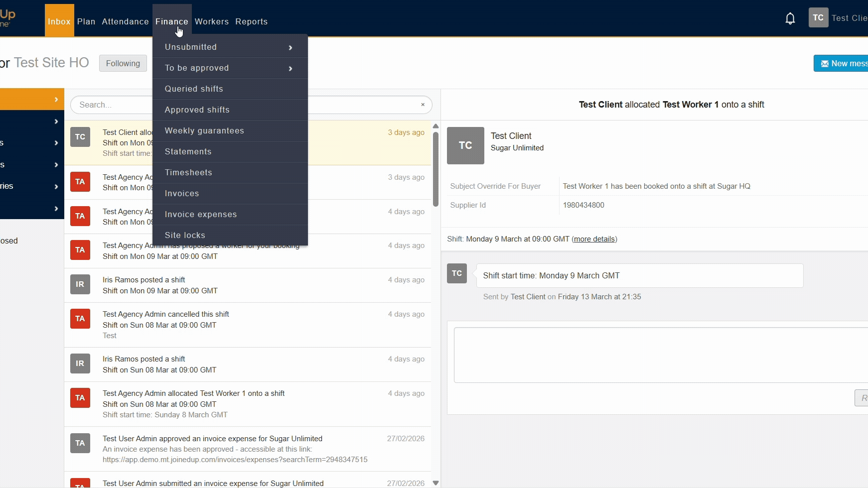The width and height of the screenshot is (868, 488).
Task: Expand the Unsubmitted submenu
Action: tap(230, 47)
